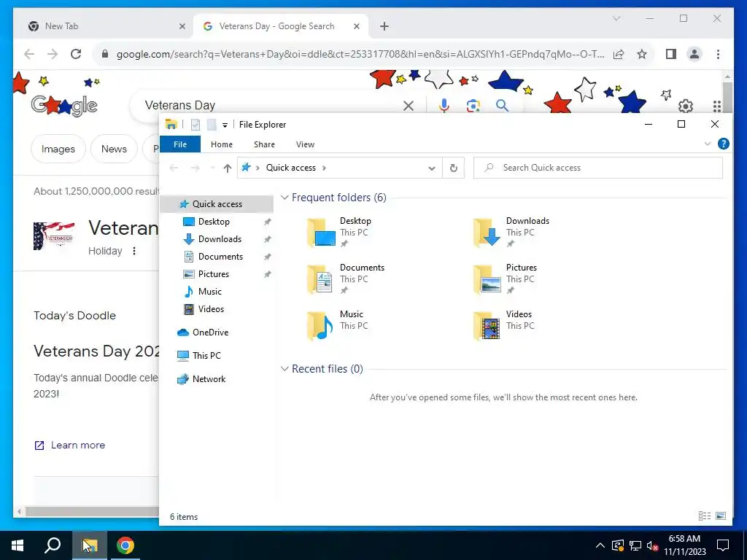Select Videos in the navigation pane

coord(211,309)
